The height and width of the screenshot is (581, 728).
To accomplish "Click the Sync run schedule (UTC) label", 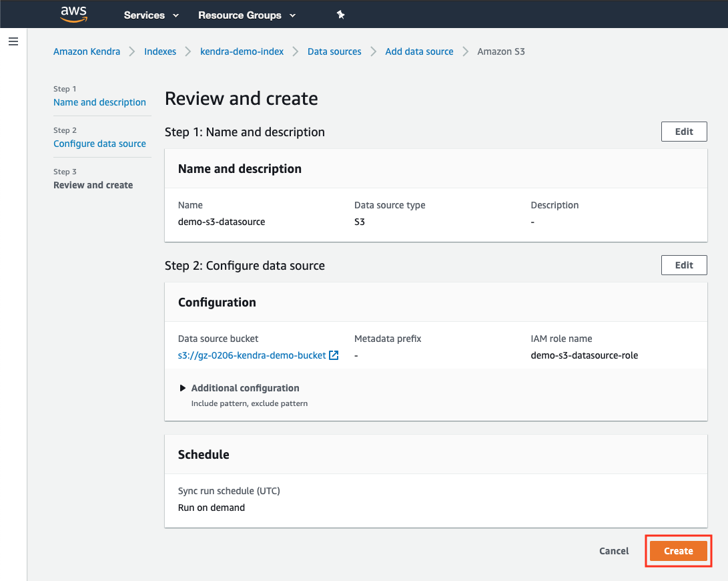I will point(229,491).
